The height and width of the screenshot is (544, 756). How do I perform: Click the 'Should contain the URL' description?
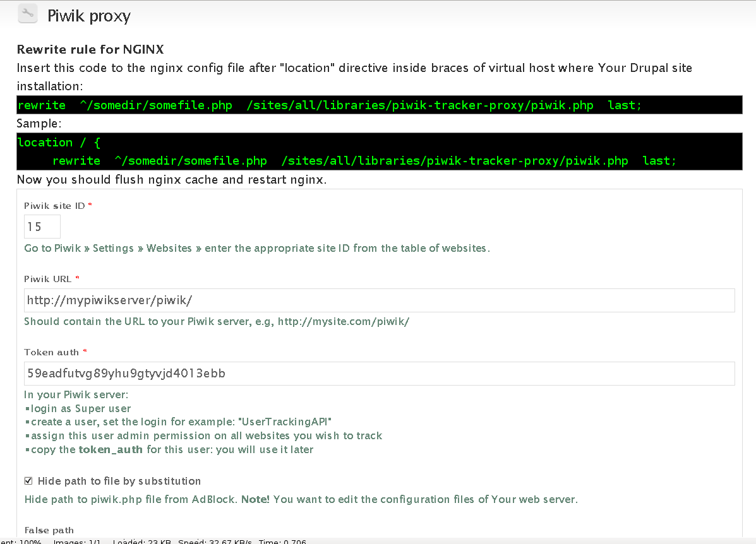(x=217, y=321)
